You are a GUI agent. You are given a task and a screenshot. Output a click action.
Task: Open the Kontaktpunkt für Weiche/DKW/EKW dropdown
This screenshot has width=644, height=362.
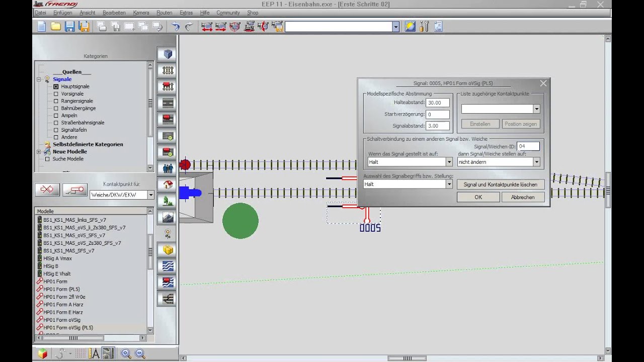pyautogui.click(x=150, y=195)
